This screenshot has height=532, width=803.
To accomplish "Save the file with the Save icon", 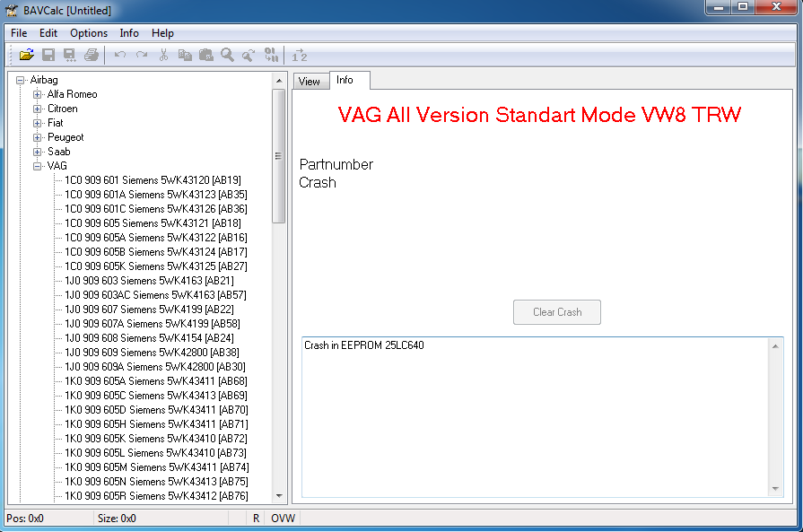I will pyautogui.click(x=48, y=55).
